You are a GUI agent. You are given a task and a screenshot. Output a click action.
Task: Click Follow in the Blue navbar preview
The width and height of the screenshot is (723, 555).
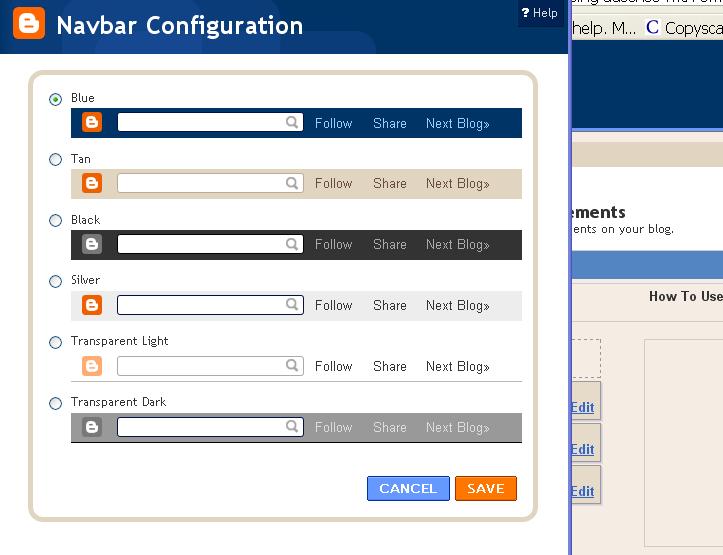click(333, 123)
